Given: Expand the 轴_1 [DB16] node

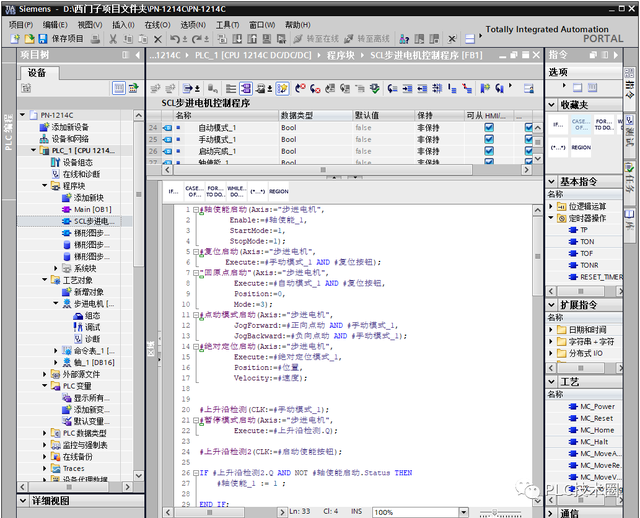Looking at the screenshot, I should (56, 362).
